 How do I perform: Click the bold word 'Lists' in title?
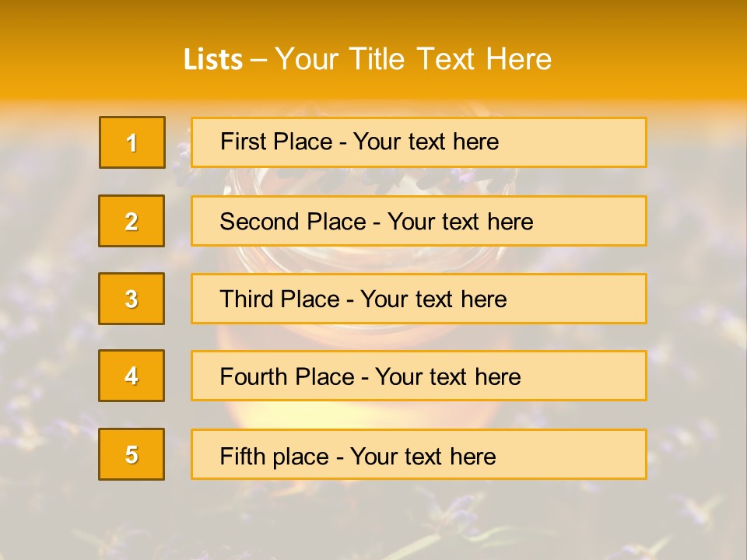pyautogui.click(x=212, y=60)
